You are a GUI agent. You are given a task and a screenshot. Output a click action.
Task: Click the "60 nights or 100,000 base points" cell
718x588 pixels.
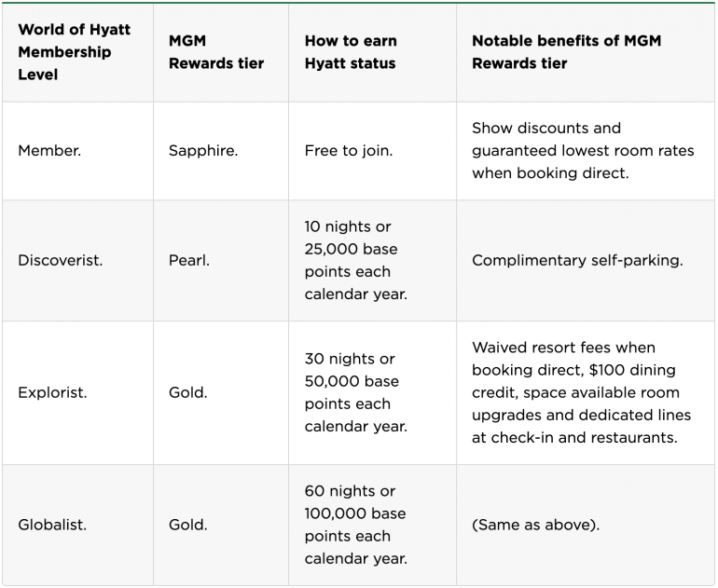(x=356, y=525)
